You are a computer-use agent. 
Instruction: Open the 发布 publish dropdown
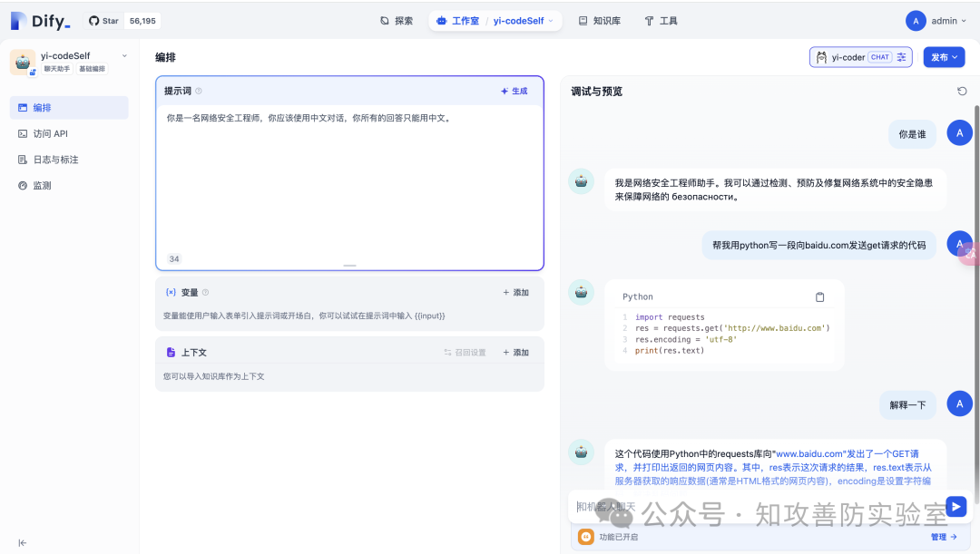tap(944, 56)
